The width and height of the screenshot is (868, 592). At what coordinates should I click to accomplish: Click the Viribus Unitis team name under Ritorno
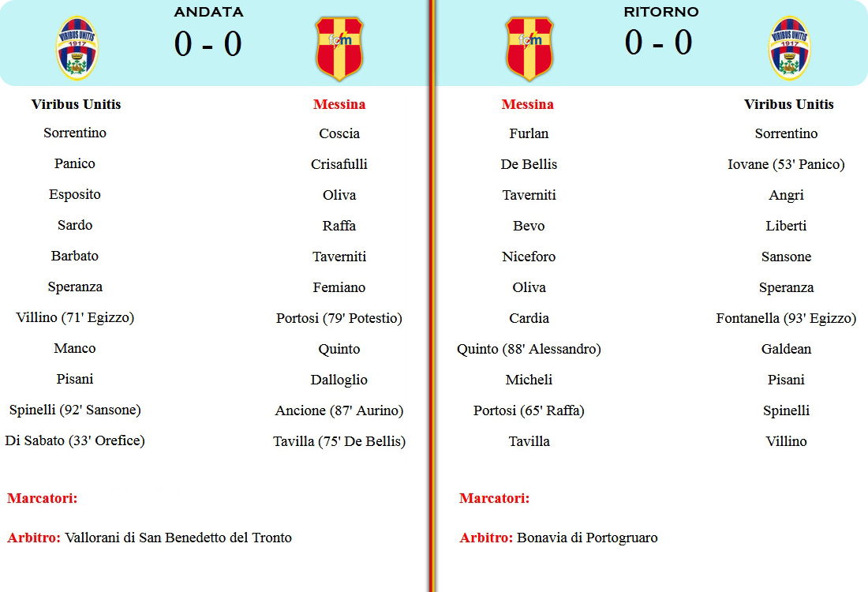pyautogui.click(x=789, y=104)
